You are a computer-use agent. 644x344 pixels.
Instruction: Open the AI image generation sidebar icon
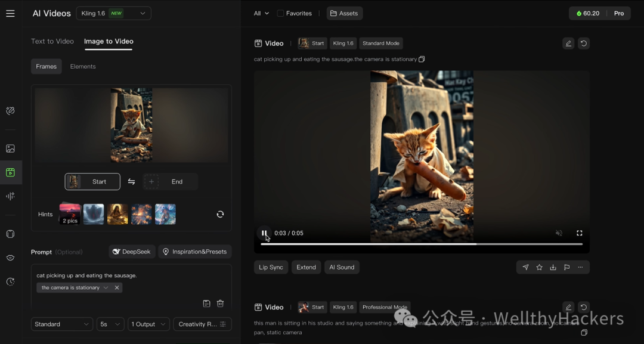point(10,148)
